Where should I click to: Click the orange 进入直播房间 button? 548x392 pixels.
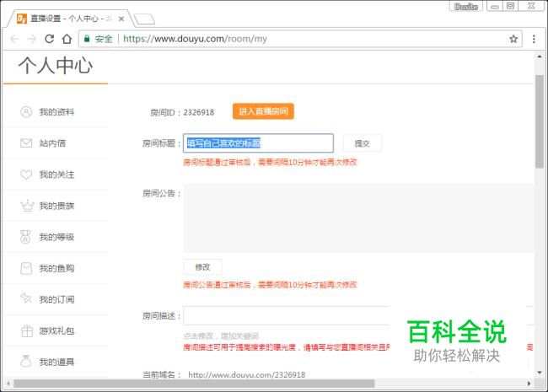click(263, 111)
